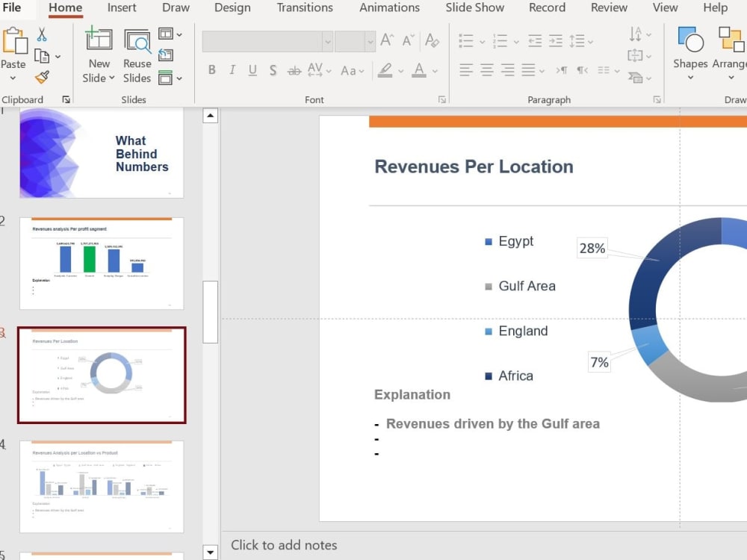Viewport: 747px width, 560px height.
Task: Click Clear All Formatting
Action: tap(433, 41)
